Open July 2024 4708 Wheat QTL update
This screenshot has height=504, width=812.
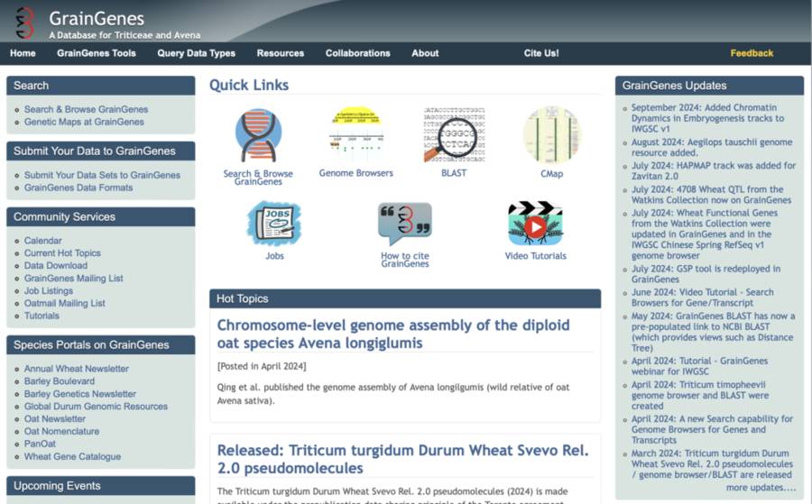(x=711, y=195)
